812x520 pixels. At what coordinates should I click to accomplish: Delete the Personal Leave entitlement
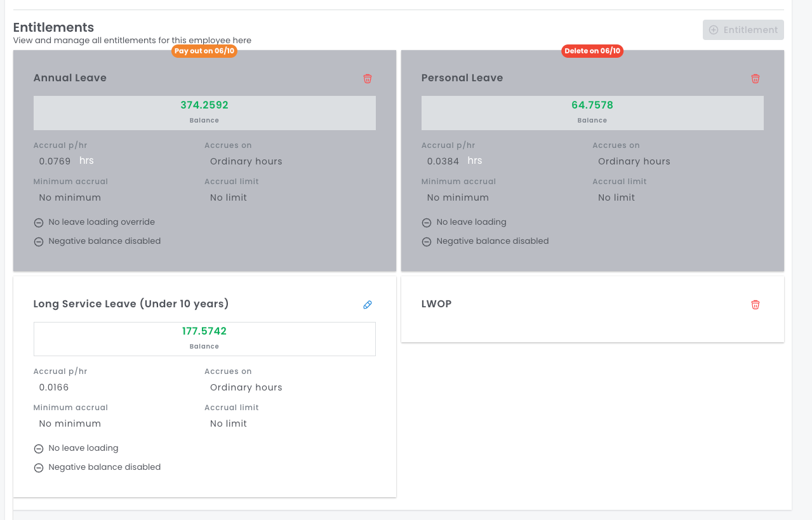755,79
